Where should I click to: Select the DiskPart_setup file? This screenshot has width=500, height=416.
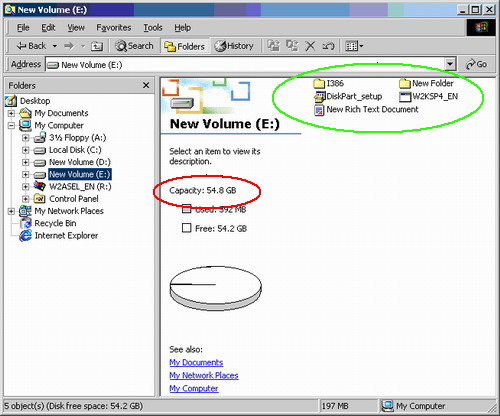click(348, 97)
